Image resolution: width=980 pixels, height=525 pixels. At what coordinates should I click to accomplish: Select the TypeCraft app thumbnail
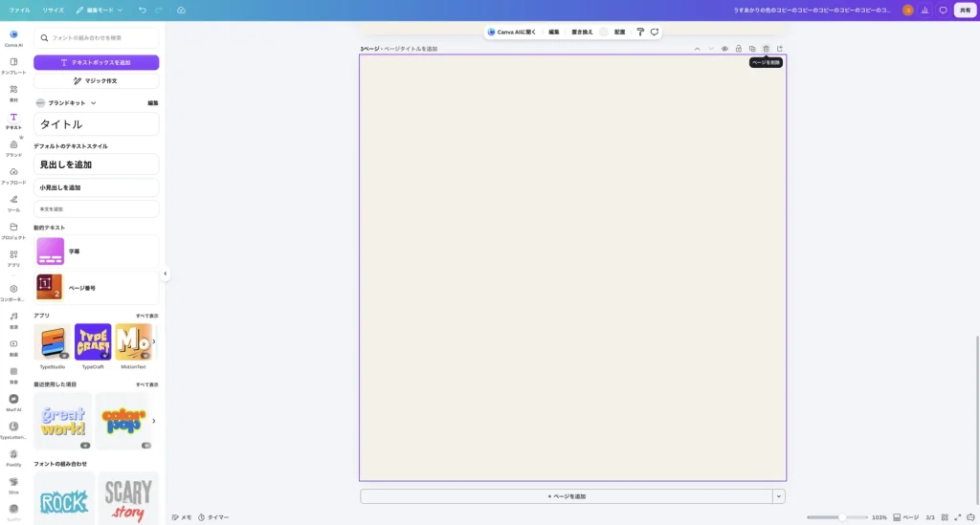click(x=93, y=342)
